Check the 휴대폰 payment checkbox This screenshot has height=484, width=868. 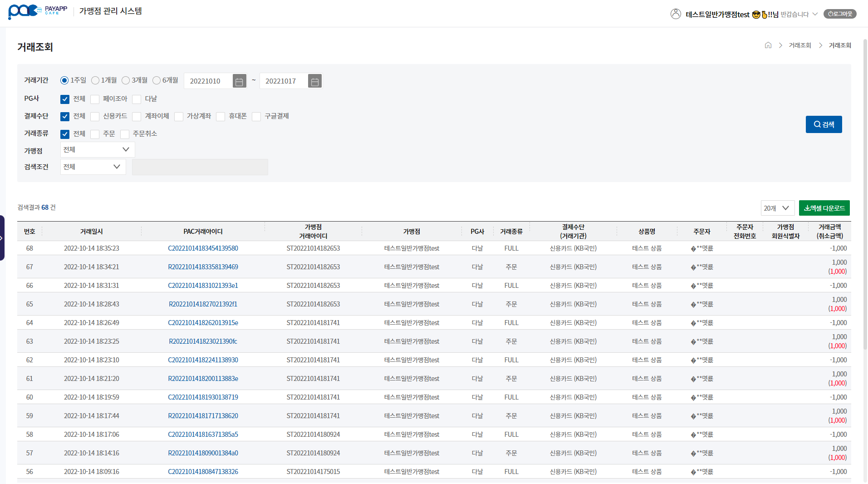coord(221,116)
